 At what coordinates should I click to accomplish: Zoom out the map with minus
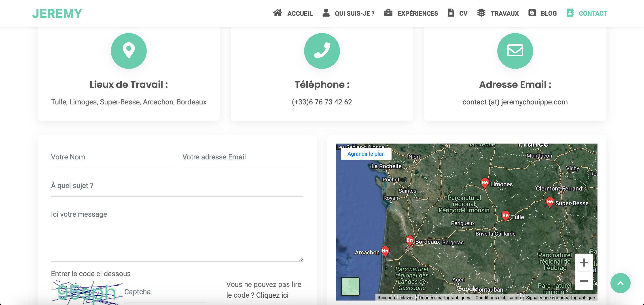tap(584, 281)
